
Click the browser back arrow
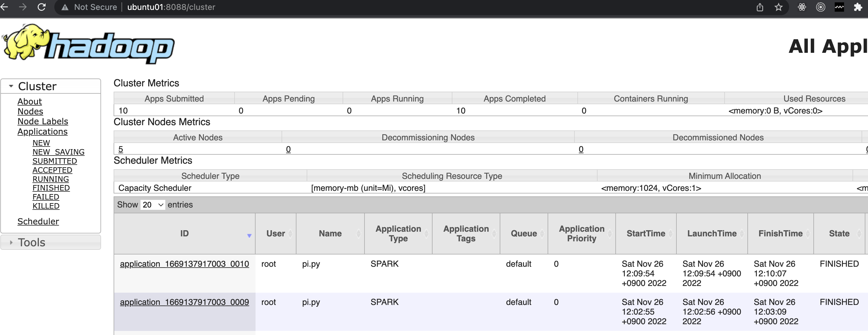[5, 7]
